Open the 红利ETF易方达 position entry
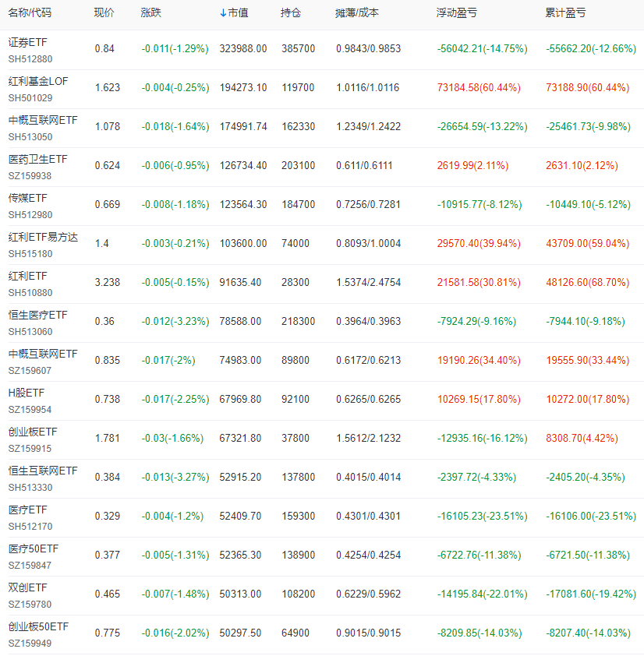644x656 pixels. (x=42, y=237)
